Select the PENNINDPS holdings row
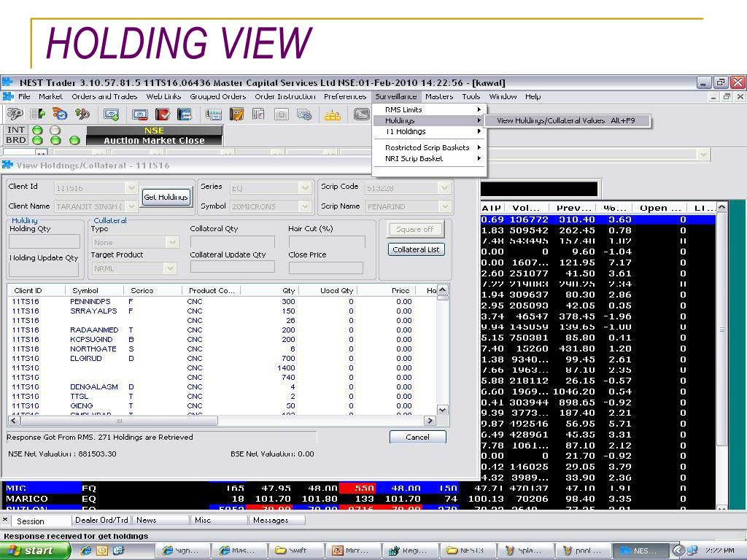The height and width of the screenshot is (560, 747). (x=222, y=301)
